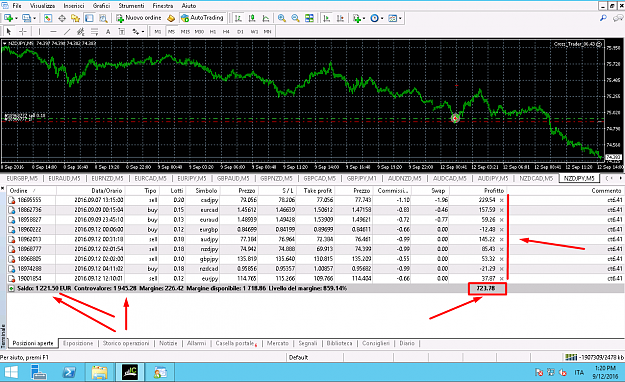Select the crosshair tool
Screen dimensions: 625x382
coord(23,32)
